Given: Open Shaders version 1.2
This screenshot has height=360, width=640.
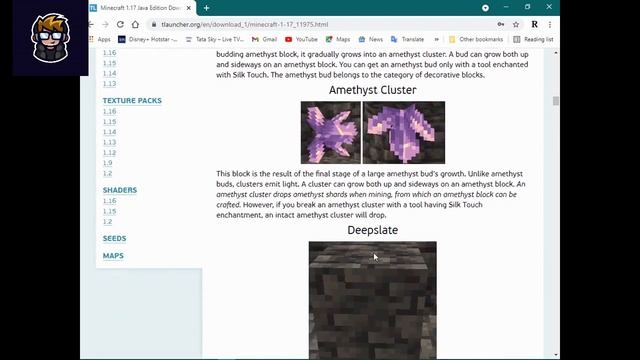Looking at the screenshot, I should click(107, 222).
